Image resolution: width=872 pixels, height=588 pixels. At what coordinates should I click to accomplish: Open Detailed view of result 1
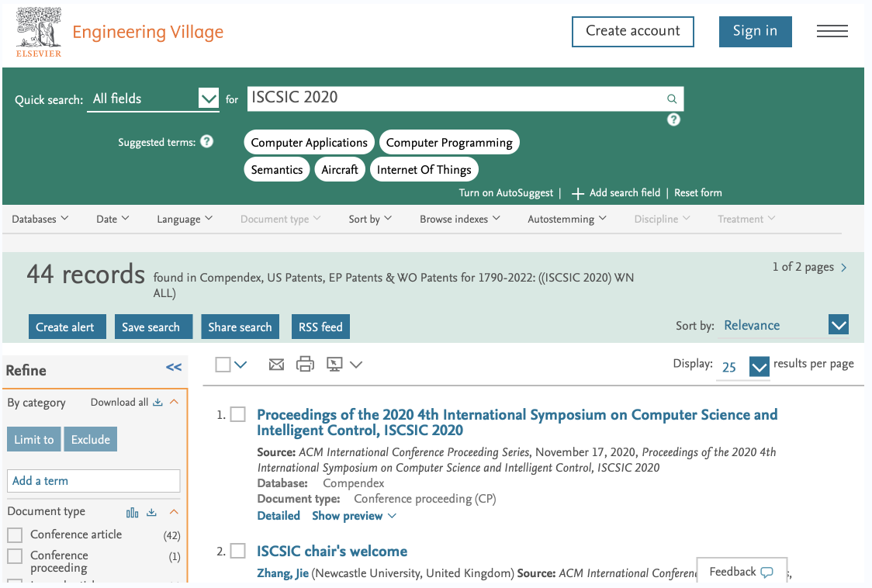[279, 516]
